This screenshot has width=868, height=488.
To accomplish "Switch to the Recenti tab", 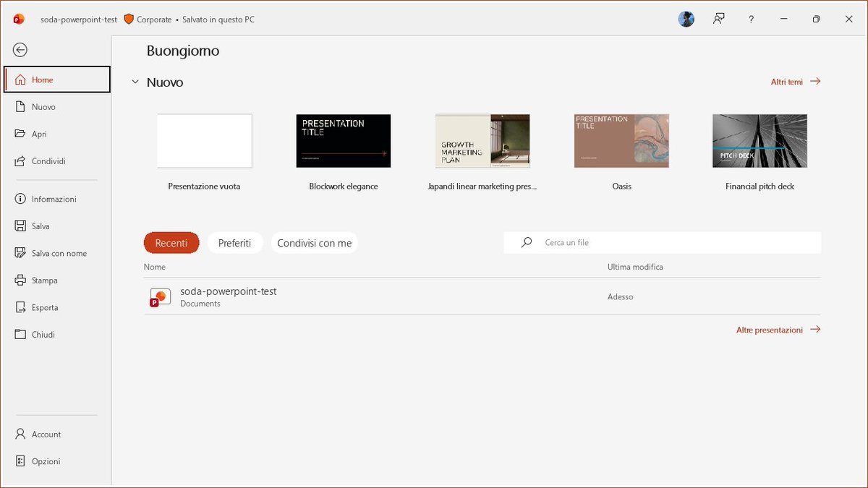I will click(171, 243).
